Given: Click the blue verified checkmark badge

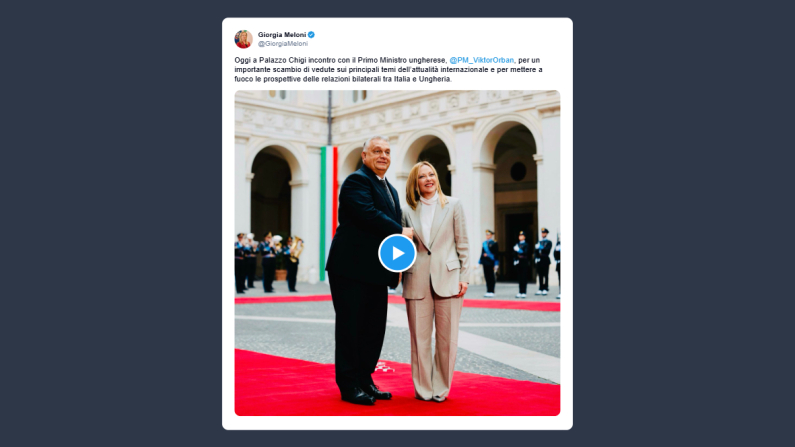Looking at the screenshot, I should coord(311,34).
